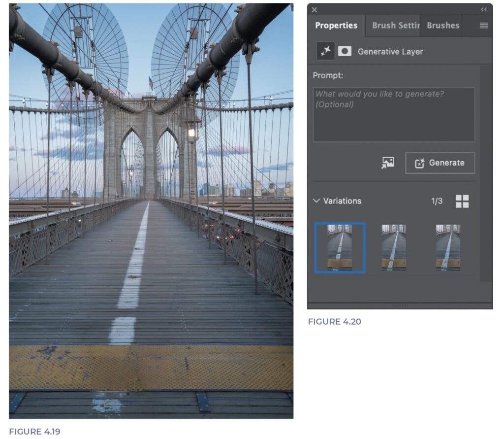Click the 1/3 variation counter
The image size is (504, 439).
437,201
